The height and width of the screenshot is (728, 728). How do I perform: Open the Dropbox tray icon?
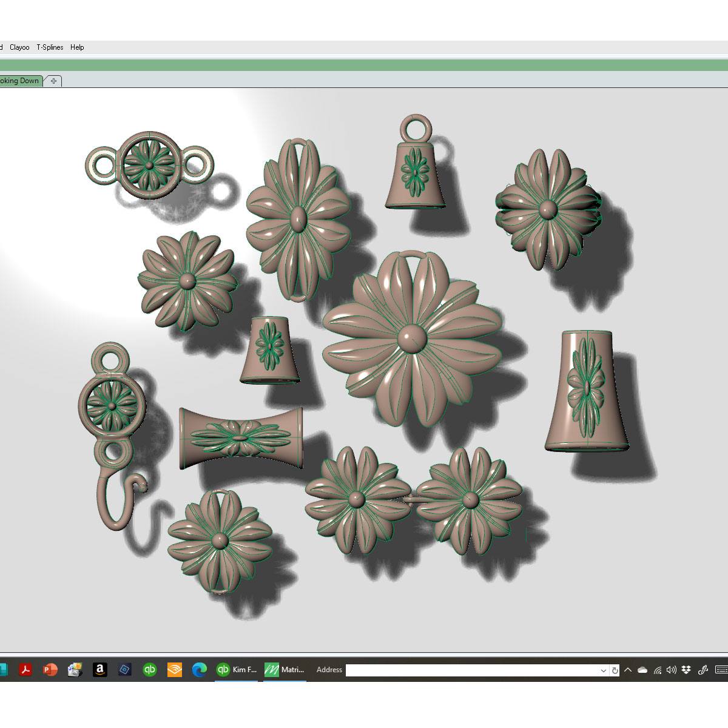(x=686, y=670)
